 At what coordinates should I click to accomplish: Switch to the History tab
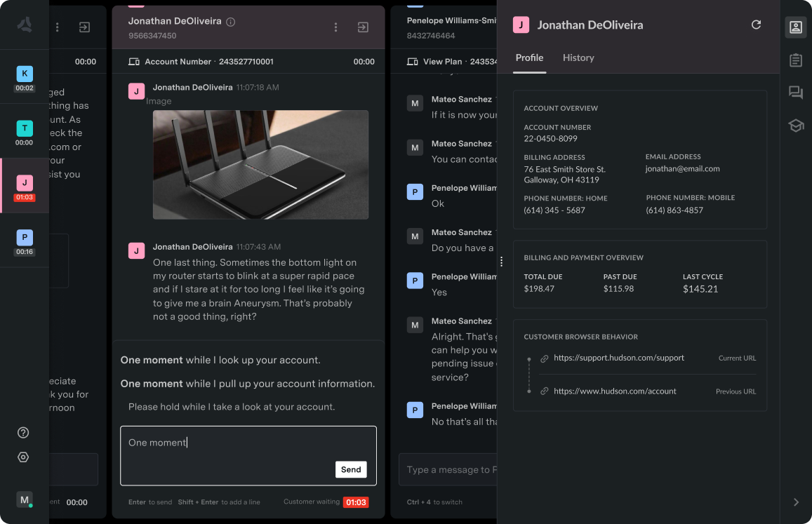578,58
